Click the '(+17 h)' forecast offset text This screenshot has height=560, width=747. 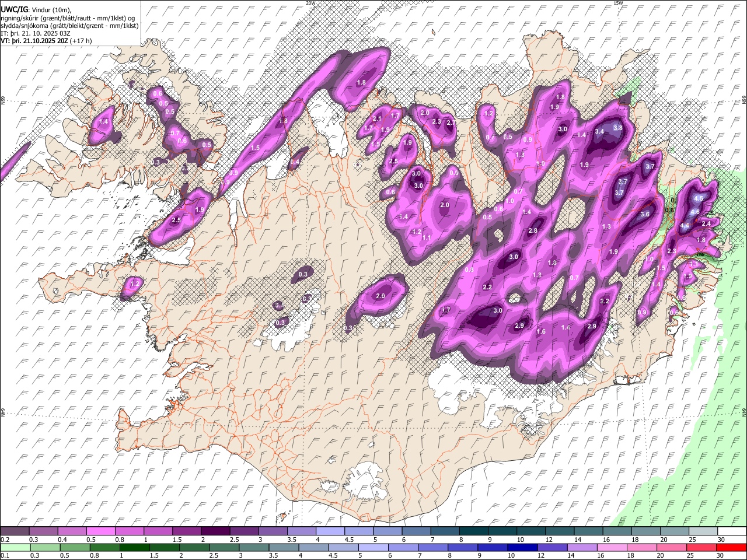click(81, 41)
